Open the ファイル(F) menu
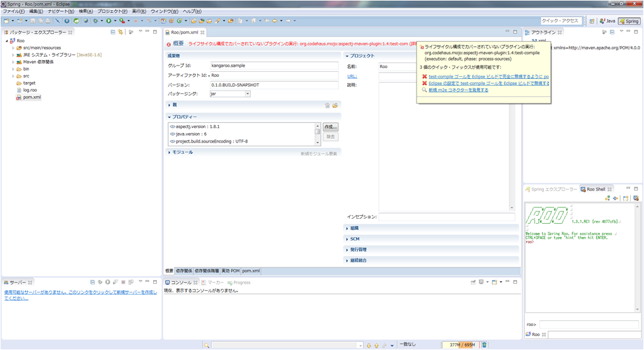The width and height of the screenshot is (644, 350). [x=14, y=11]
